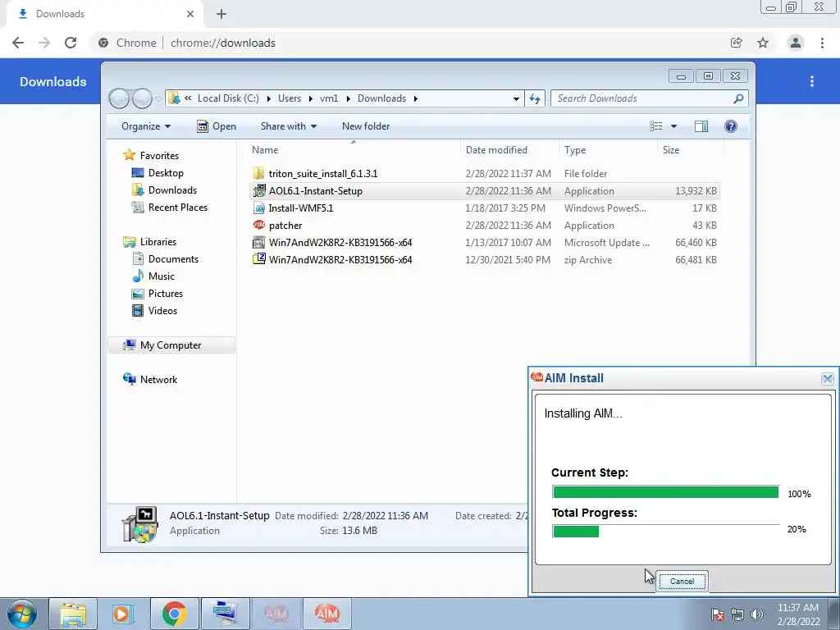Open Windows Media Player taskbar icon
840x630 pixels.
(123, 614)
